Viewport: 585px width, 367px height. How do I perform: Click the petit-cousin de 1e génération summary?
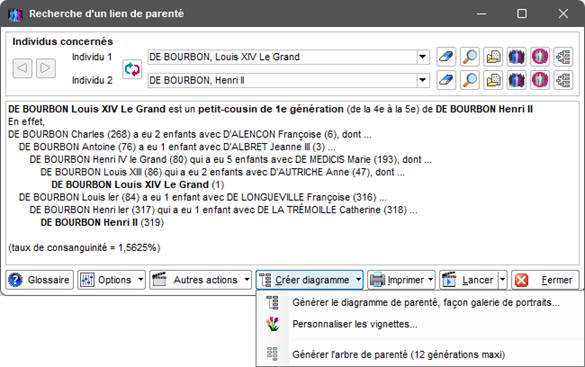click(270, 109)
